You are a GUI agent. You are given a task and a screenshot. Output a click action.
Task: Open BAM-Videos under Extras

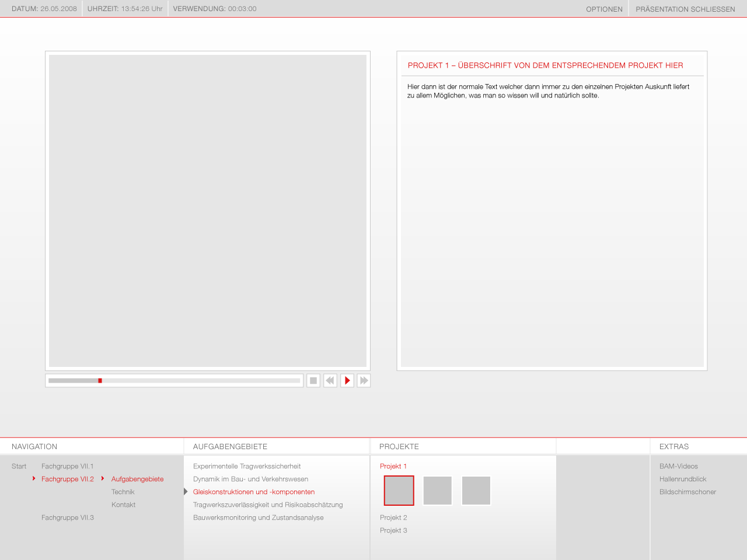click(x=678, y=466)
